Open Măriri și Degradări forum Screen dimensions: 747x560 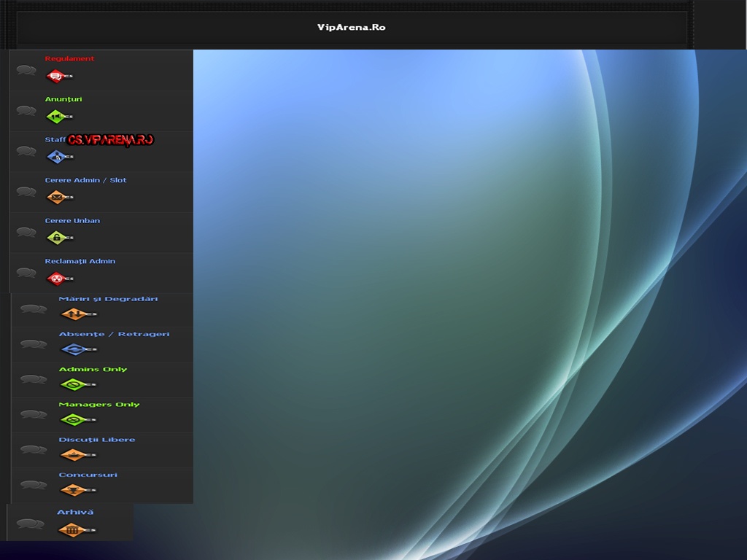[x=108, y=299]
